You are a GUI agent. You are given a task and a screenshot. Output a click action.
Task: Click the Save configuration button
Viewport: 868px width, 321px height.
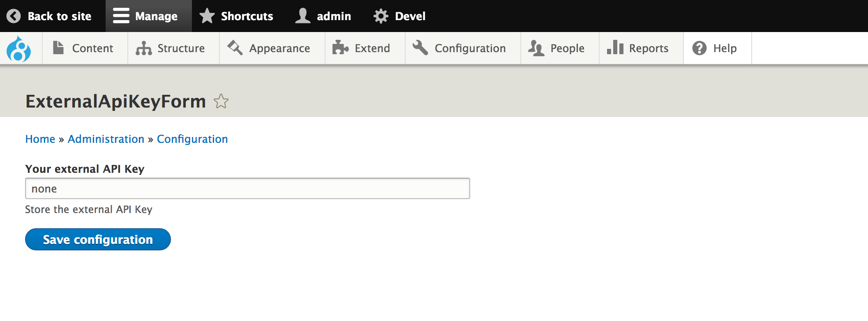coord(98,239)
